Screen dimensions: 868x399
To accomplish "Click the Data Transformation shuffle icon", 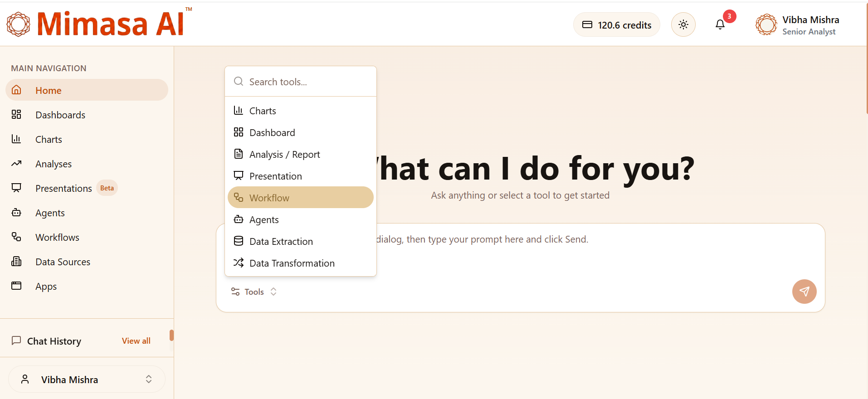I will 239,263.
